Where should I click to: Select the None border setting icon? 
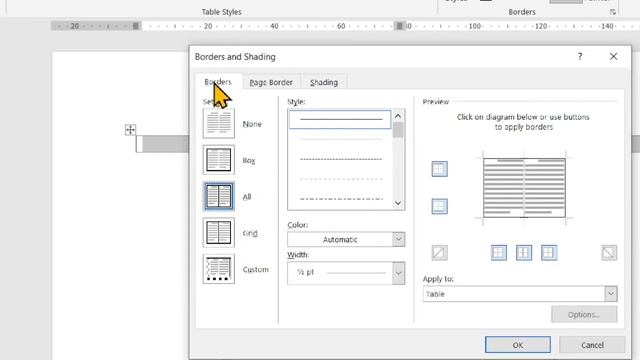(218, 123)
